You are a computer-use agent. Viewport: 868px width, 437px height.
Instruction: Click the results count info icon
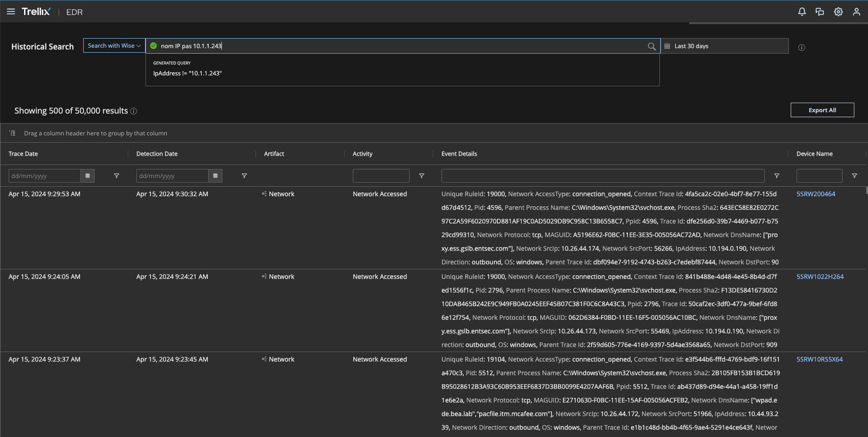pos(134,111)
